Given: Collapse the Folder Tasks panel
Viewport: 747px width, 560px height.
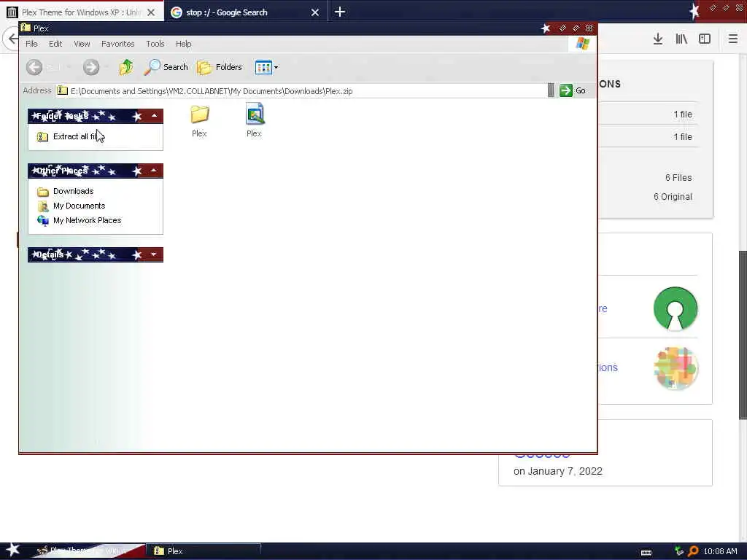Looking at the screenshot, I should (x=154, y=116).
